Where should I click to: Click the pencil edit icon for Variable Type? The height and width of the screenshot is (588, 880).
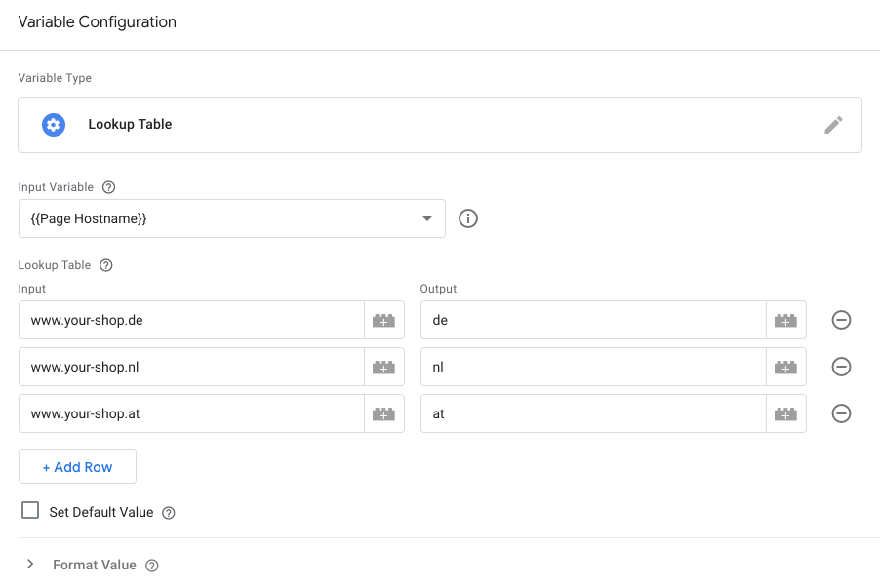tap(833, 125)
